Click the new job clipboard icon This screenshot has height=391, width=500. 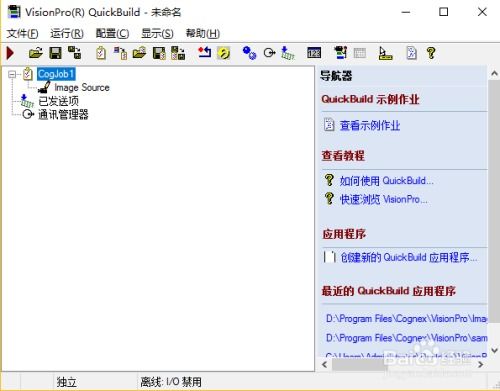coord(101,53)
